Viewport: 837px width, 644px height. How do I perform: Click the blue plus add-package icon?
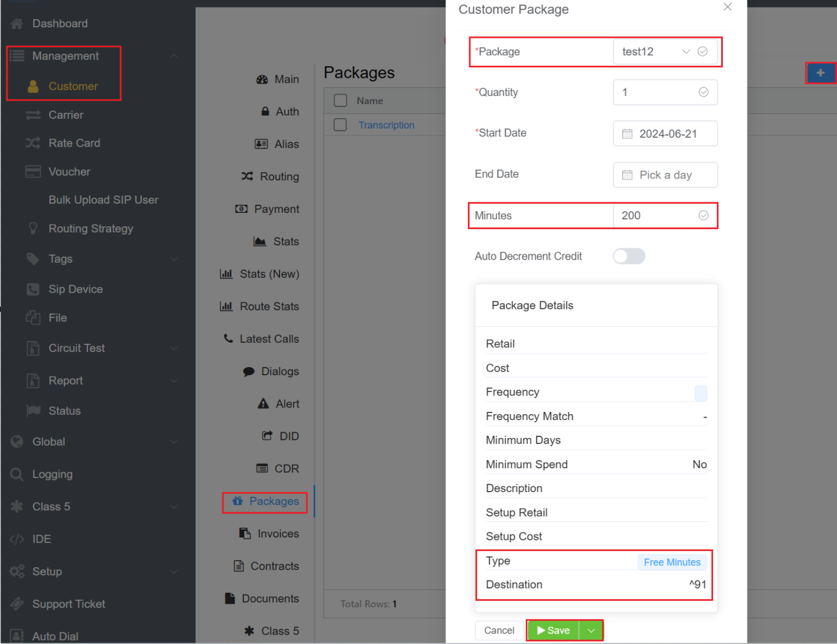pos(820,73)
